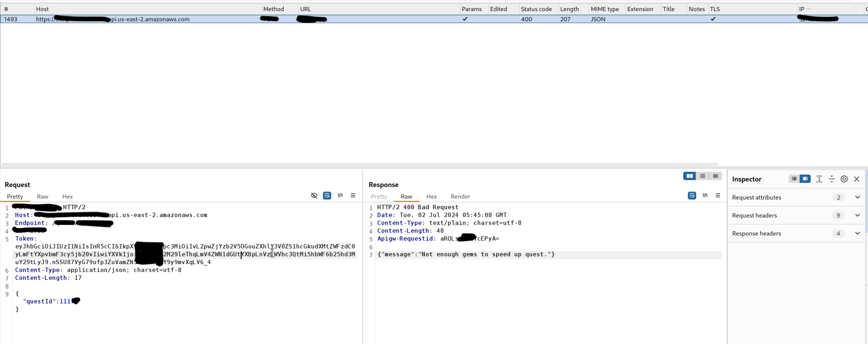Click Content-Length: 17 line in request

(x=49, y=278)
